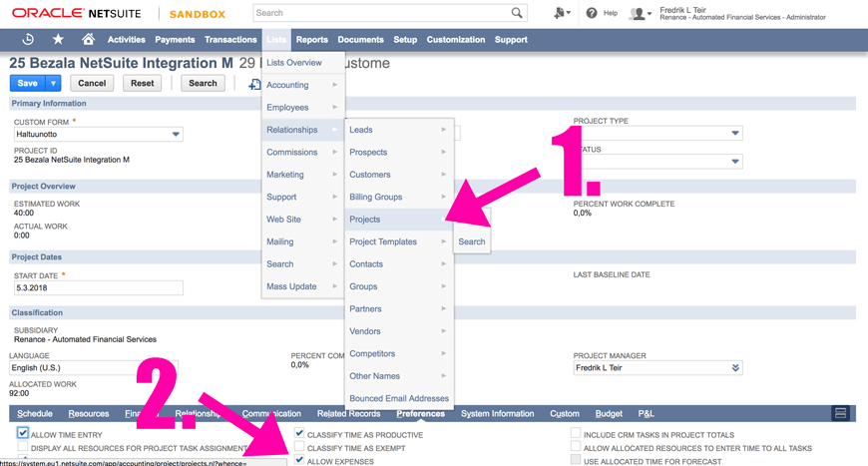Switch to the Budget subtab
The height and width of the screenshot is (466, 868).
[x=609, y=413]
